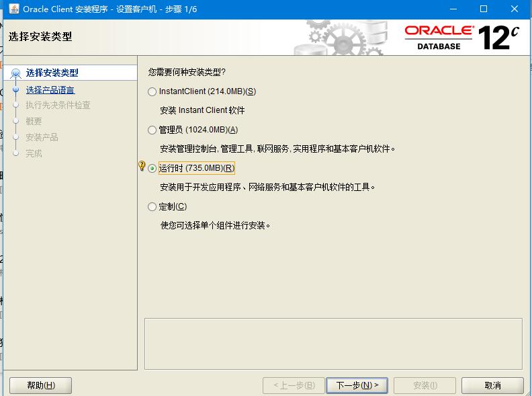
Task: Pick the 定制 custom install option
Action: [x=152, y=207]
